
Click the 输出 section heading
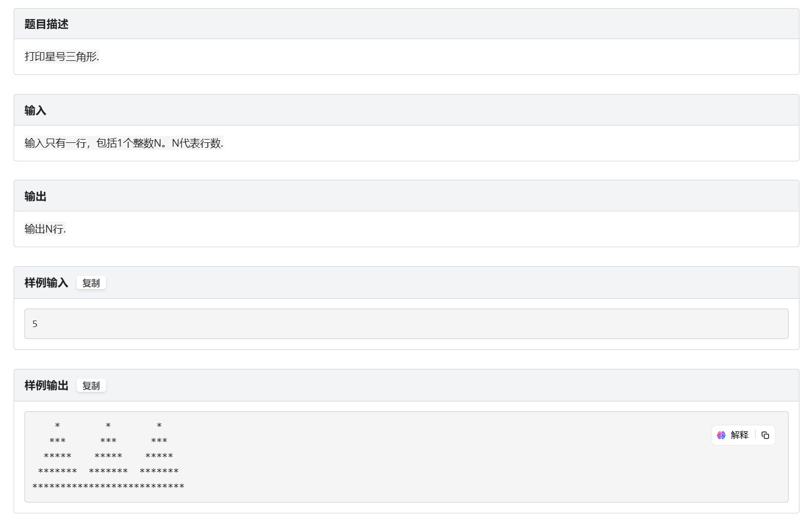tap(35, 196)
